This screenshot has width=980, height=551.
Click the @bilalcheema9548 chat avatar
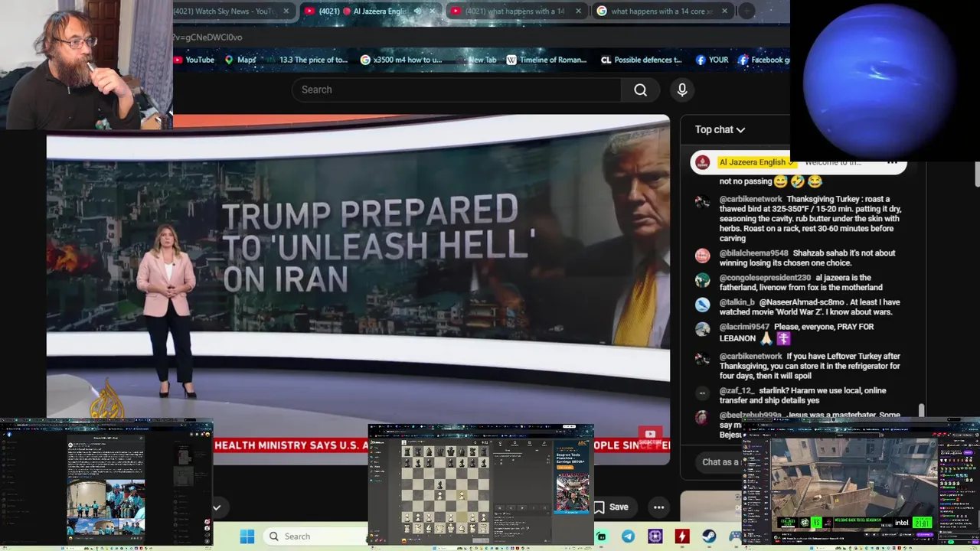pyautogui.click(x=702, y=256)
